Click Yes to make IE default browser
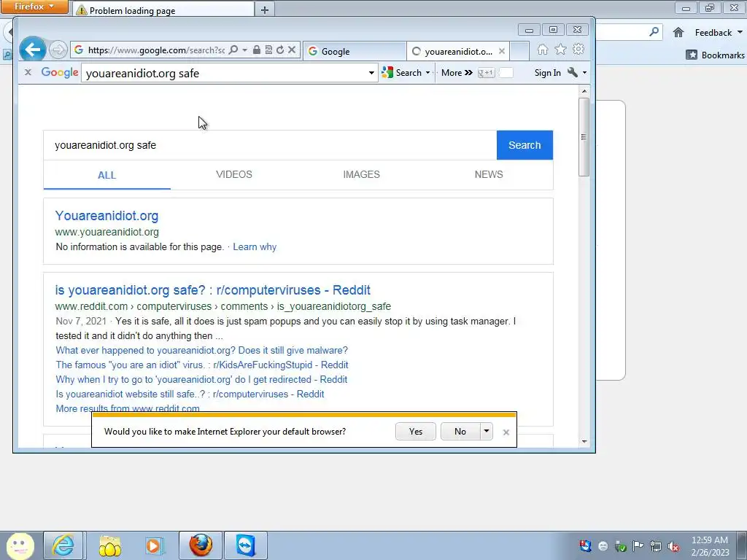Image resolution: width=747 pixels, height=560 pixels. [415, 432]
